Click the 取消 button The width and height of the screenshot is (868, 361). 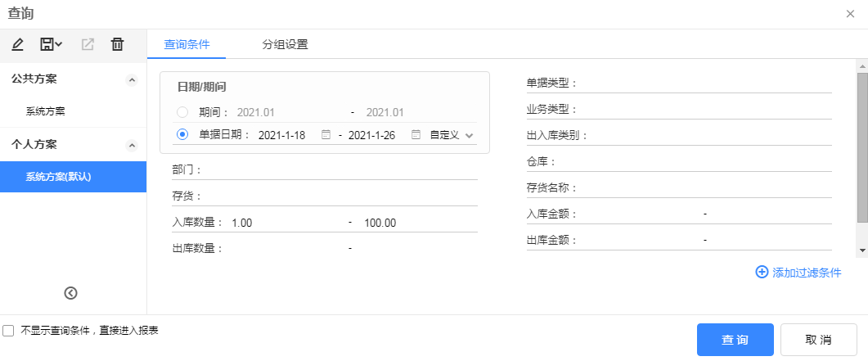pyautogui.click(x=819, y=340)
